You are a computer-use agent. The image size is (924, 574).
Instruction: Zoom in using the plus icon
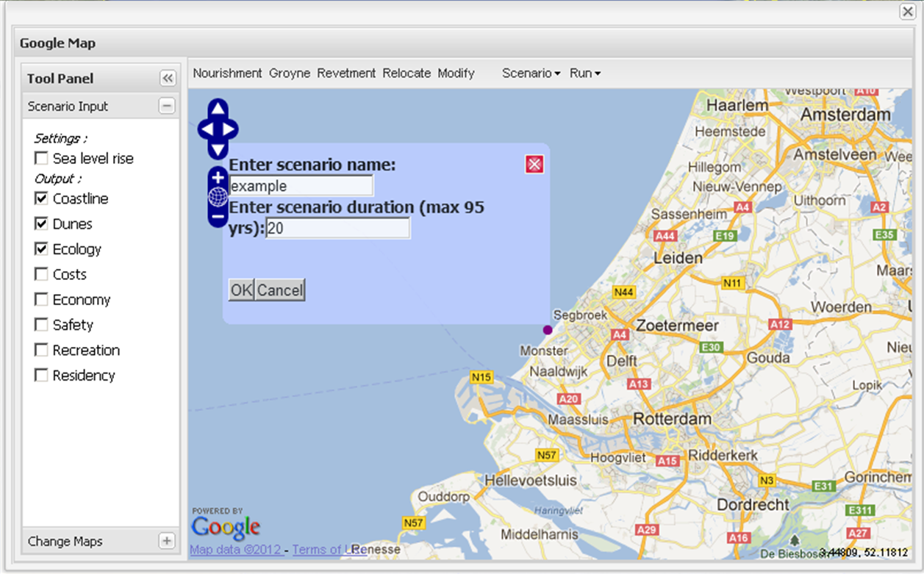coord(218,177)
